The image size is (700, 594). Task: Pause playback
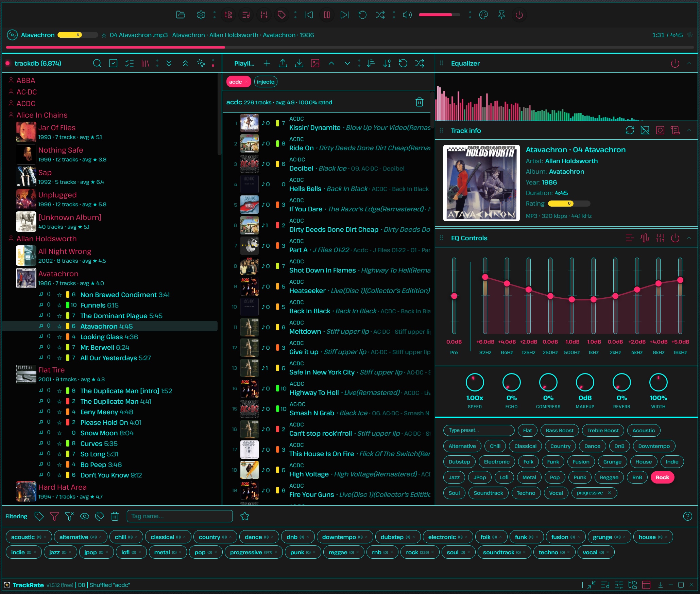pyautogui.click(x=327, y=15)
